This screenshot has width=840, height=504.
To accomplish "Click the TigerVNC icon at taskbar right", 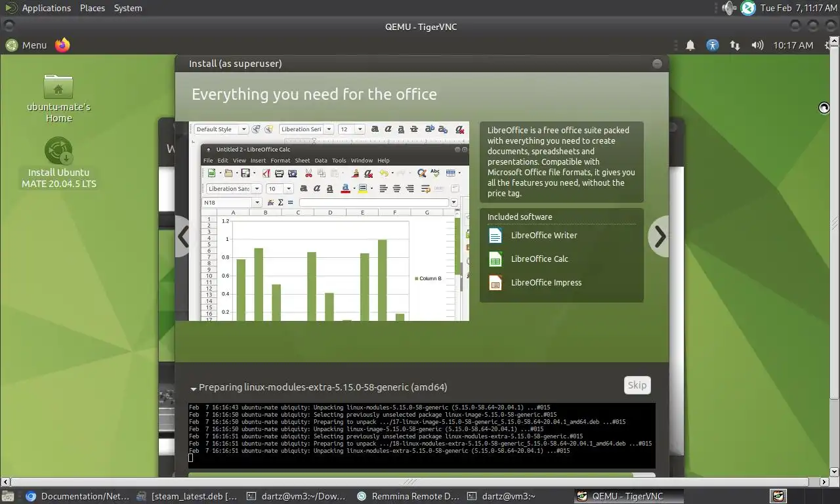I will pos(778,495).
